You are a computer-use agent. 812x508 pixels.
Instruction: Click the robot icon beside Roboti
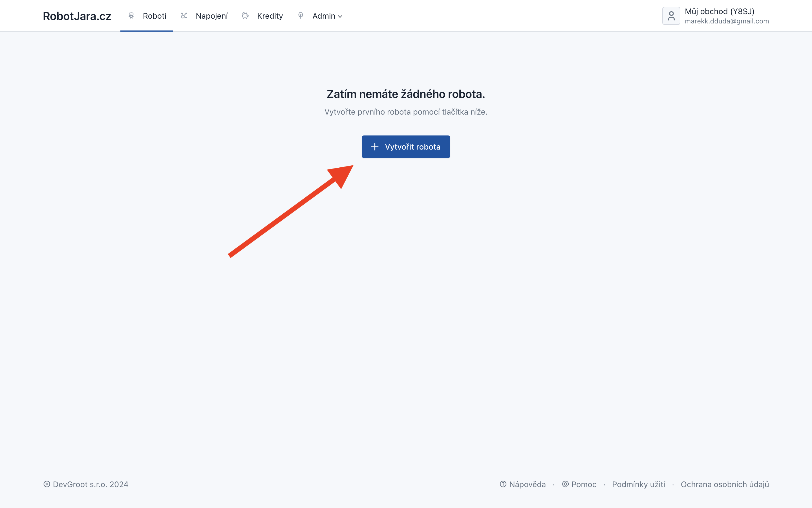131,16
